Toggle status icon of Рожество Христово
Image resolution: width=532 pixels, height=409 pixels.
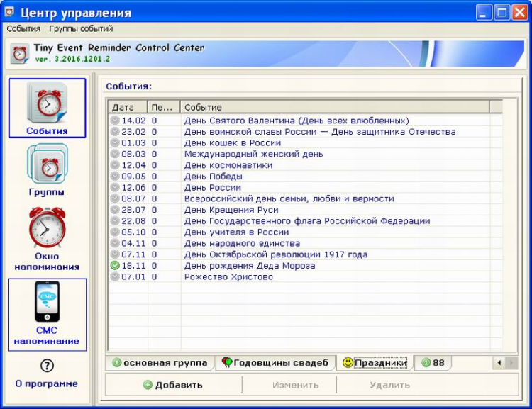116,276
